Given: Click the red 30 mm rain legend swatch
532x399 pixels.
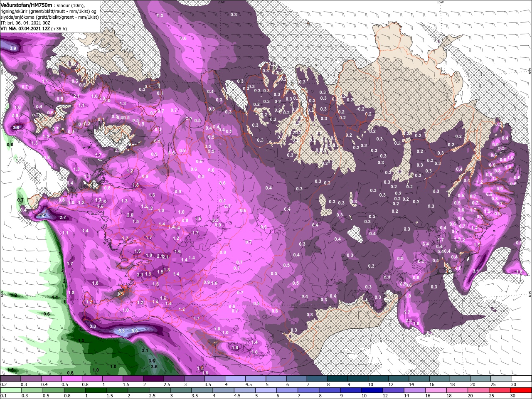Looking at the screenshot, I should click(522, 390).
